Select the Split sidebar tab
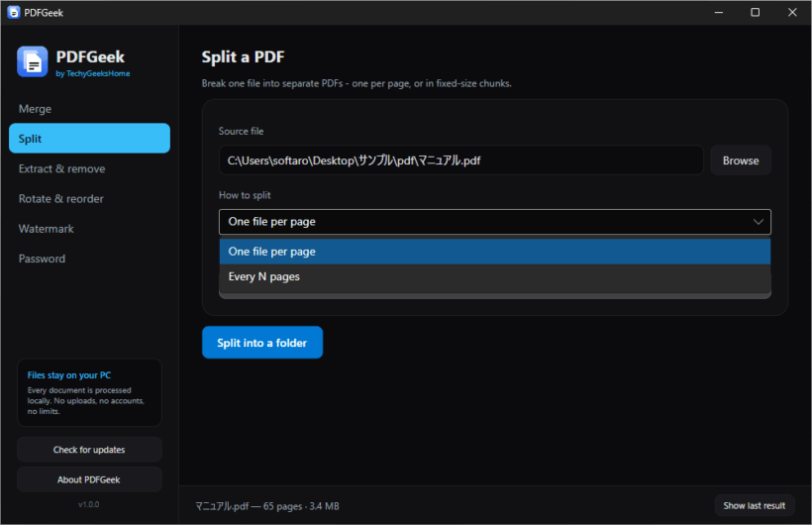The image size is (812, 525). click(89, 139)
